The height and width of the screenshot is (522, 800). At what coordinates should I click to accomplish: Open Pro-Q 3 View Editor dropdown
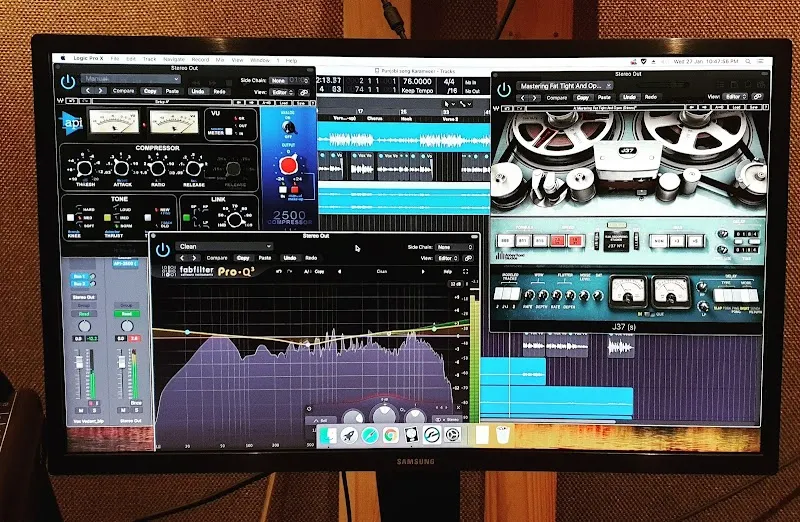(447, 258)
